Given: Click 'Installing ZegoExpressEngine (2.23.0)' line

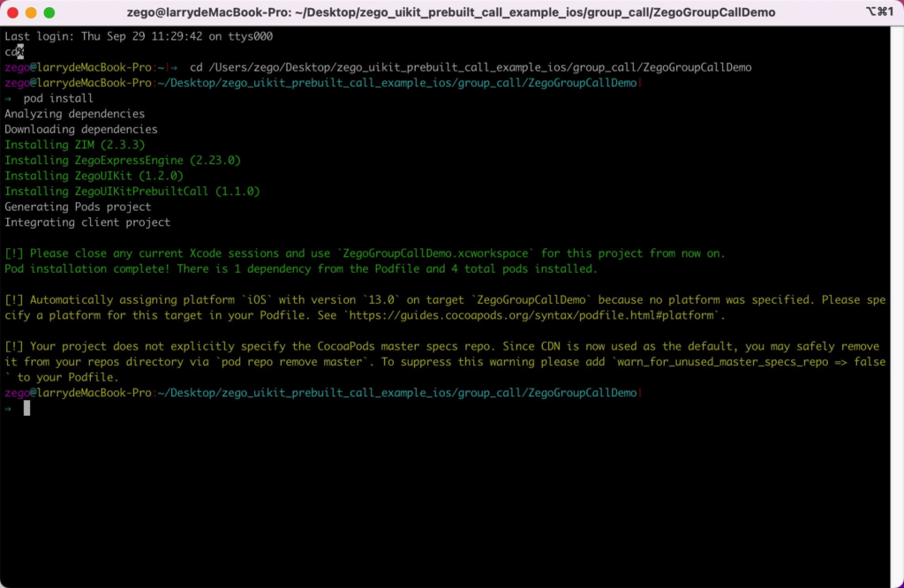Looking at the screenshot, I should [122, 161].
